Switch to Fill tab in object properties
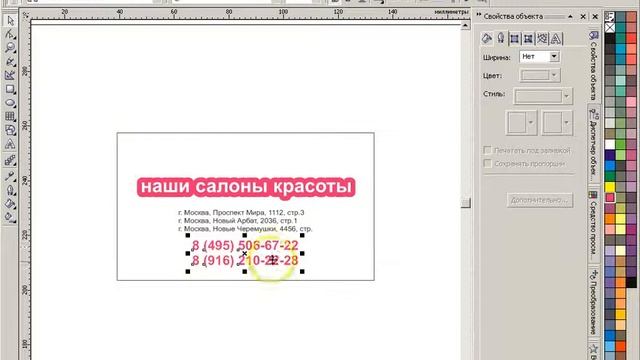The image size is (640, 360). [x=487, y=38]
